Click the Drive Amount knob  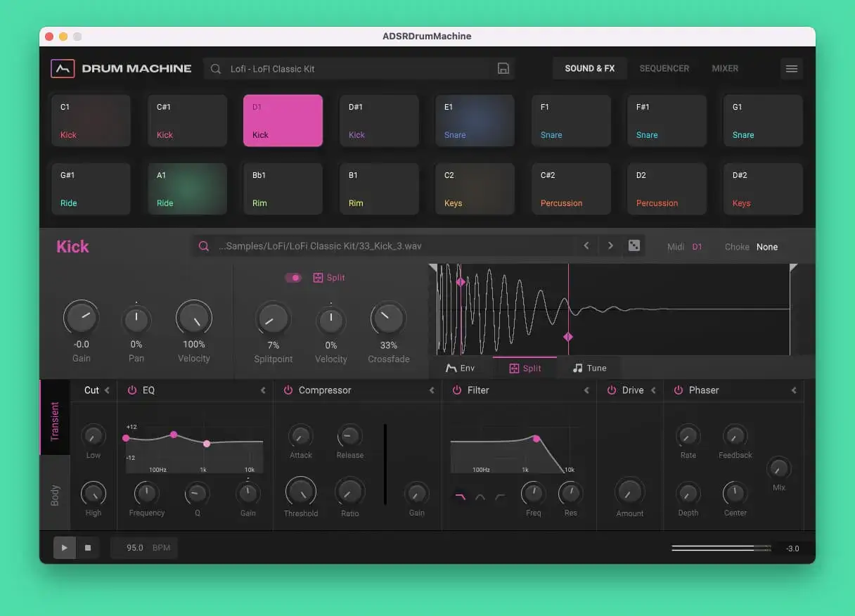(629, 491)
